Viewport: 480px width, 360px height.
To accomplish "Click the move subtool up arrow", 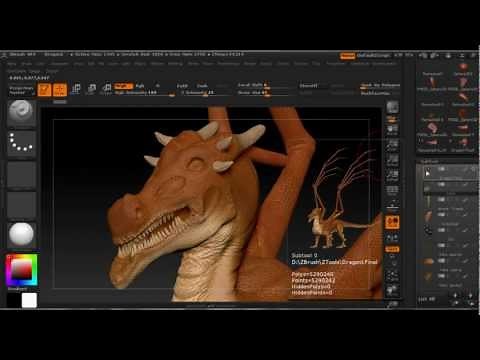I will 455,295.
